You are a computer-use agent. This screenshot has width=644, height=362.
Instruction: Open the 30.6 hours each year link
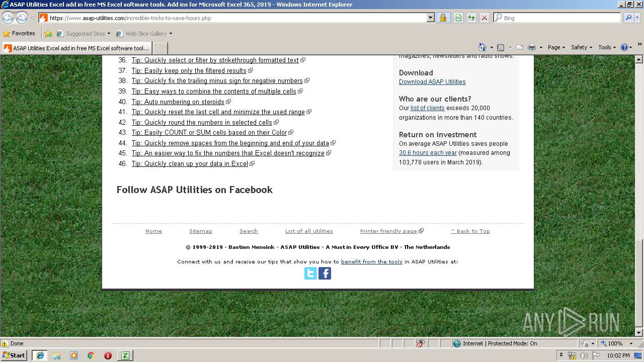(428, 153)
